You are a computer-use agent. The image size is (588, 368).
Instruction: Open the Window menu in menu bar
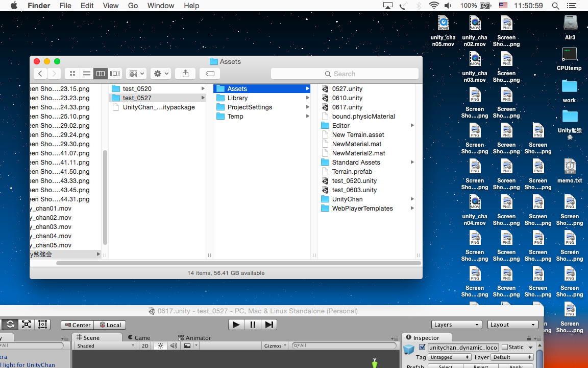coord(160,6)
